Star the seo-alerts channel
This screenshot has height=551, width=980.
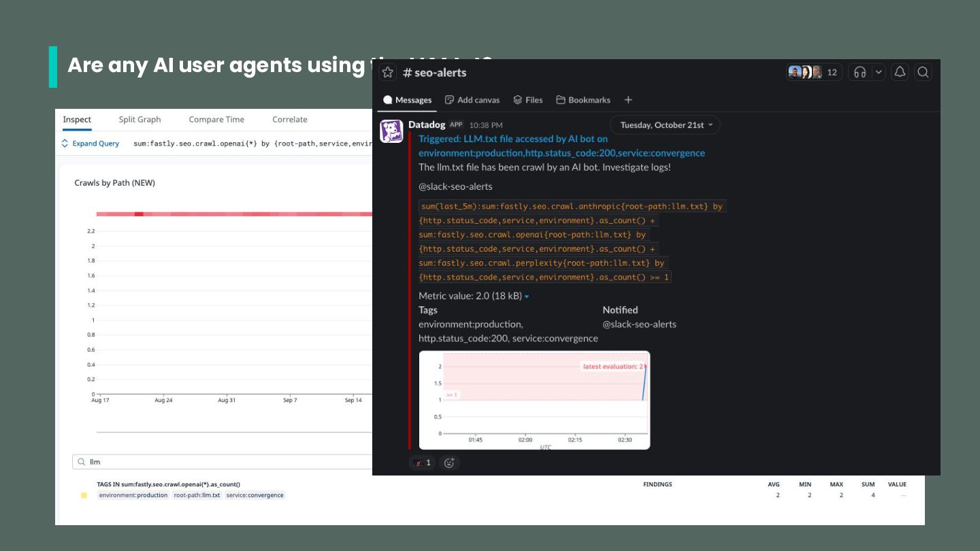click(x=388, y=72)
